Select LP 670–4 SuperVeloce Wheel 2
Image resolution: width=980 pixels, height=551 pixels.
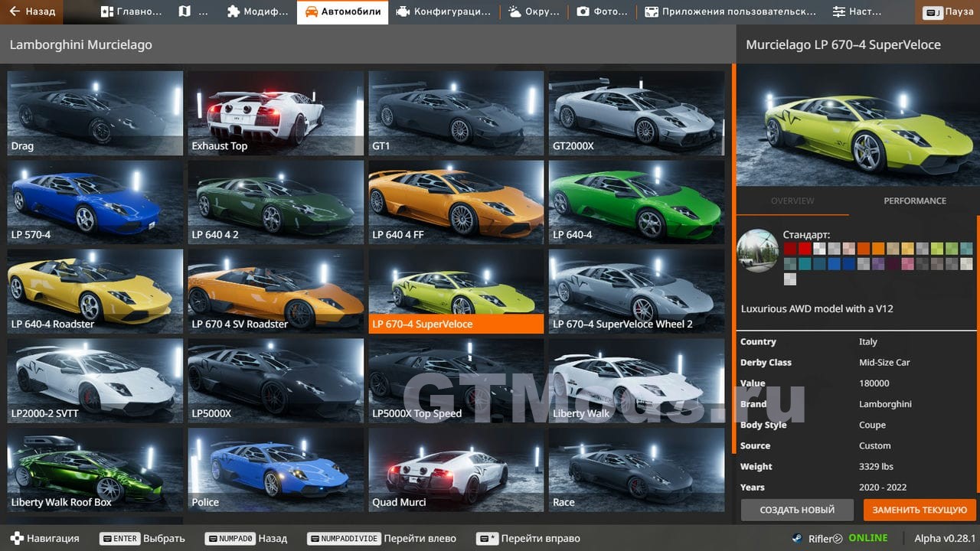tap(636, 292)
